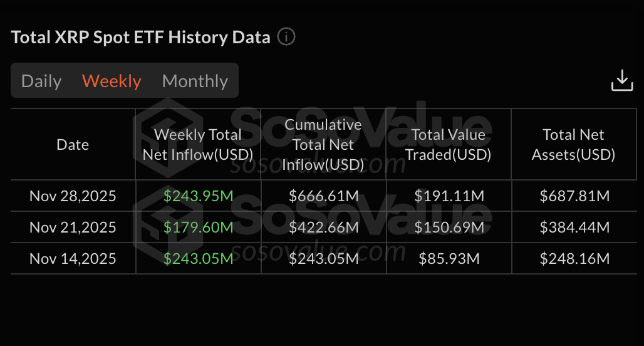Click the $687.81M net assets cell
This screenshot has height=346, width=644.
coord(574,196)
